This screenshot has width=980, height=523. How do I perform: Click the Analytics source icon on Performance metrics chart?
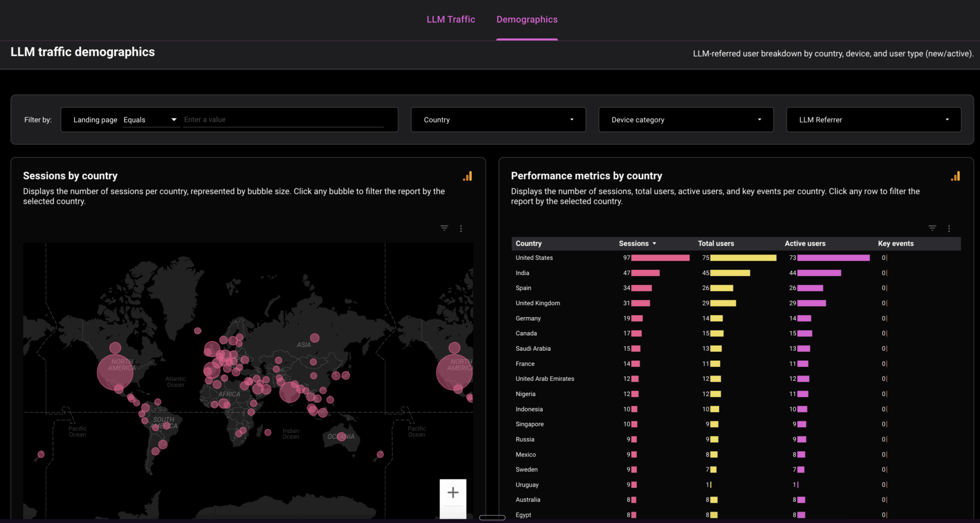click(x=956, y=176)
